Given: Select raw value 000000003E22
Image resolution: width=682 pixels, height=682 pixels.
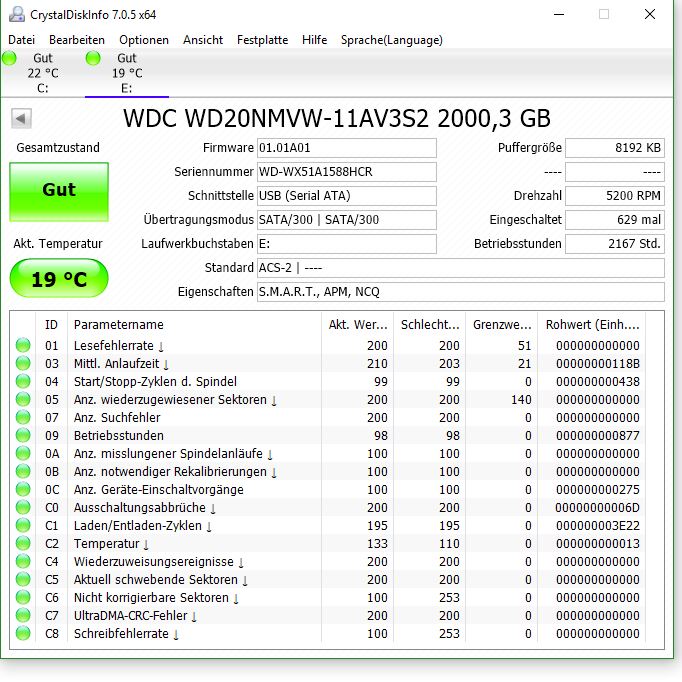Looking at the screenshot, I should 598,526.
